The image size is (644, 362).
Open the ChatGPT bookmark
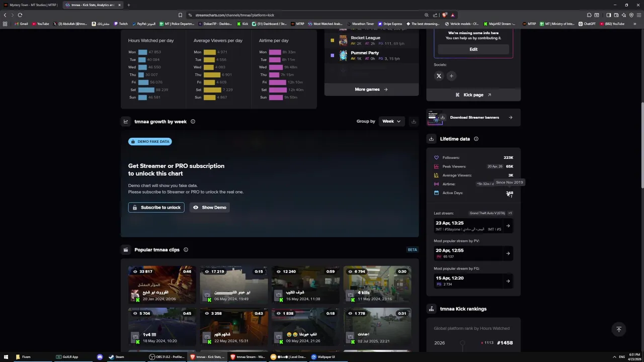pyautogui.click(x=588, y=24)
